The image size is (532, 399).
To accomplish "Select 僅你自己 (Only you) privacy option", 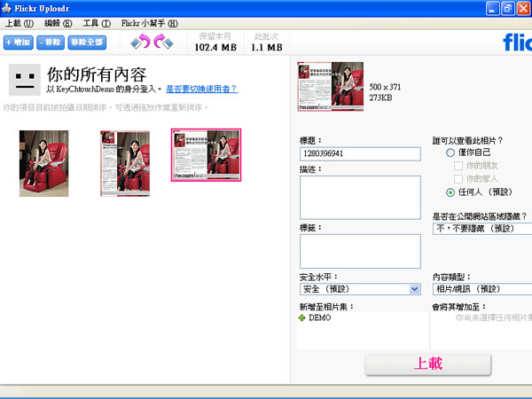I will pos(450,153).
